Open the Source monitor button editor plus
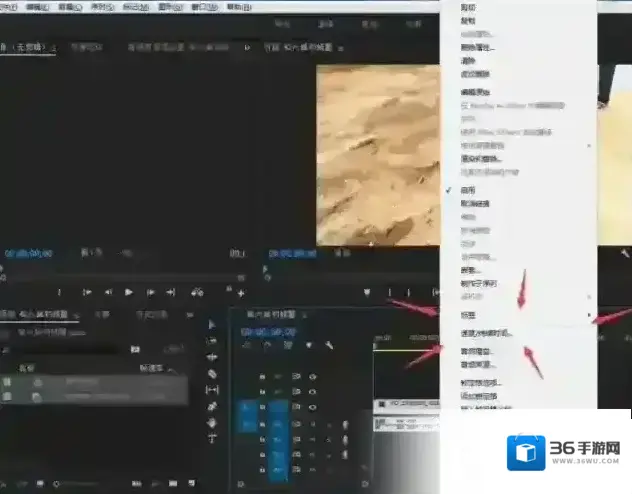Viewport: 632px width, 494px height. pos(241,294)
